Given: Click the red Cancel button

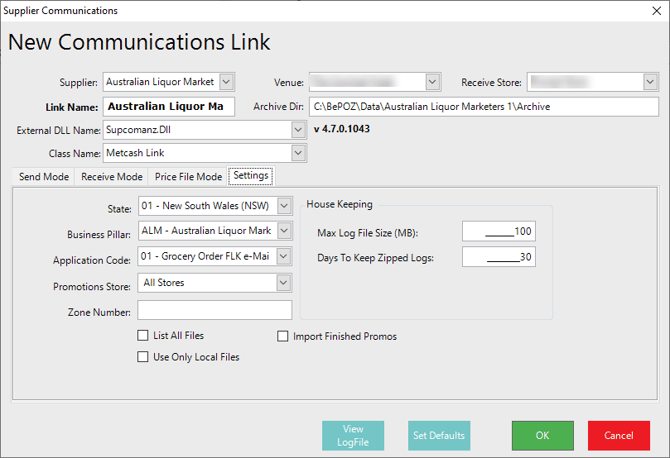Looking at the screenshot, I should [x=619, y=436].
